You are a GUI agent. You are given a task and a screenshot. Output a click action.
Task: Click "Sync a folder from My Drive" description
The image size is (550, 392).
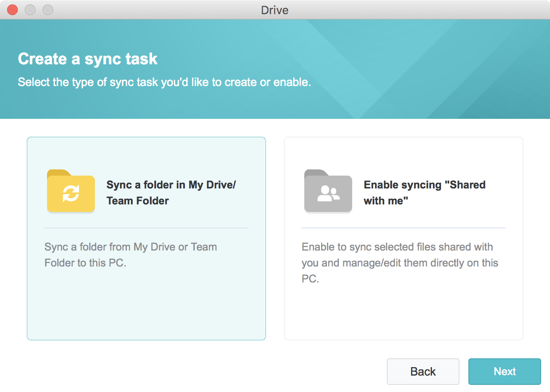pos(130,255)
